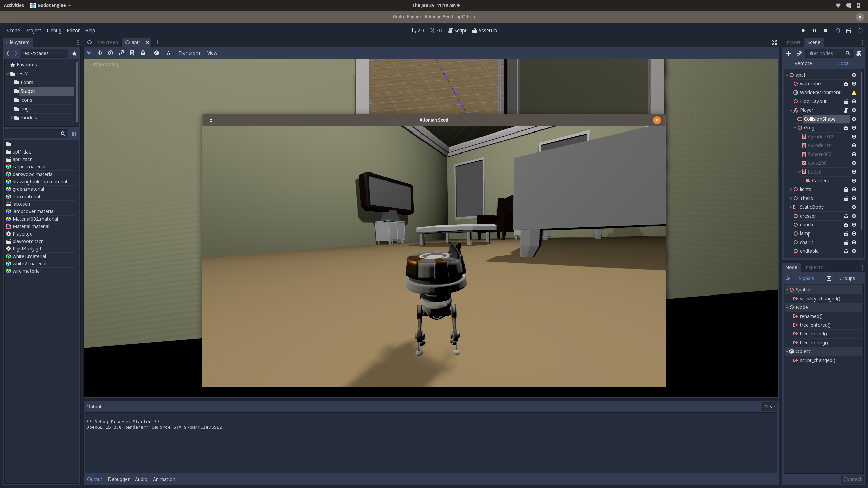Select the Rotate mode tool
868x488 pixels.
(x=111, y=53)
